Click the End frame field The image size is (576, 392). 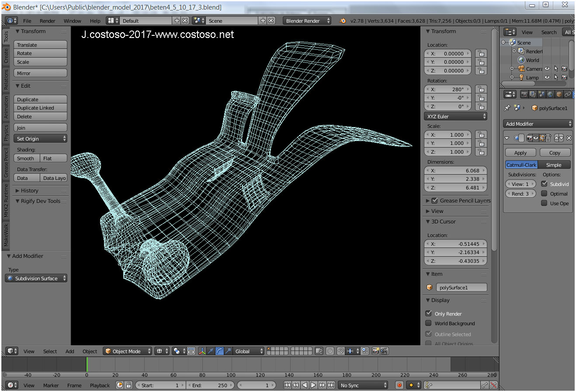210,385
